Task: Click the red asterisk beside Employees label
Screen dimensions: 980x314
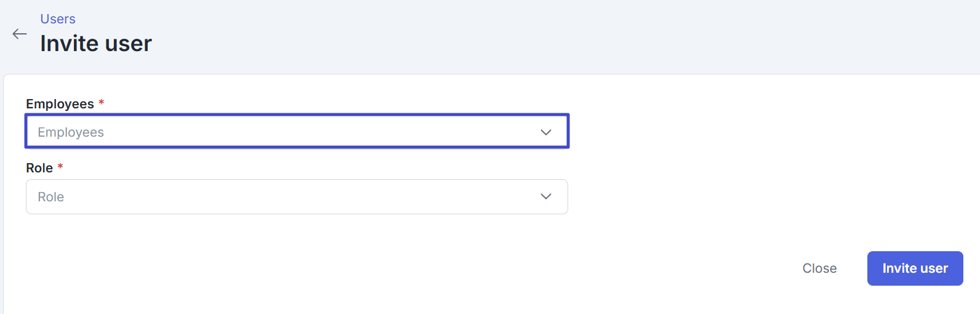Action: point(102,103)
